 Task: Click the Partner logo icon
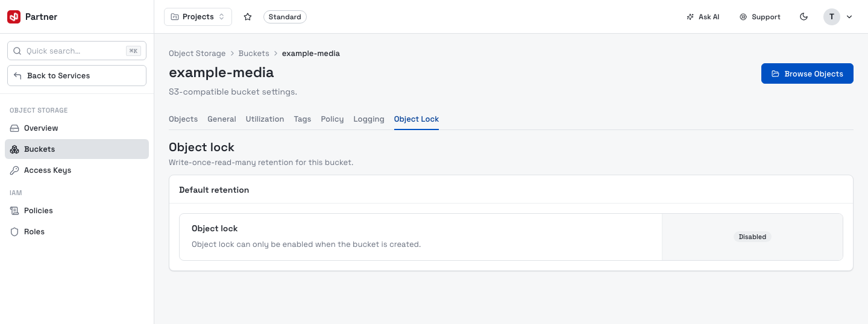14,17
